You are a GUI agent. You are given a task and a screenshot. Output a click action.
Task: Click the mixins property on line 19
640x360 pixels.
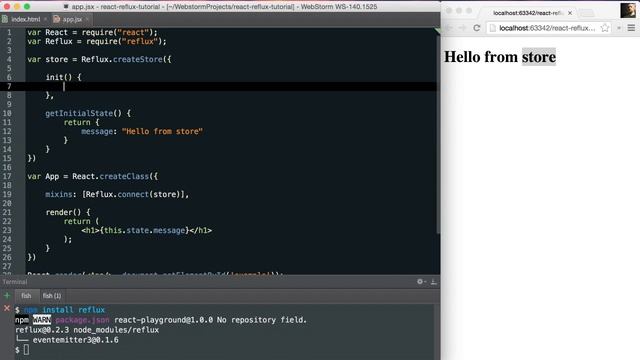coord(59,194)
